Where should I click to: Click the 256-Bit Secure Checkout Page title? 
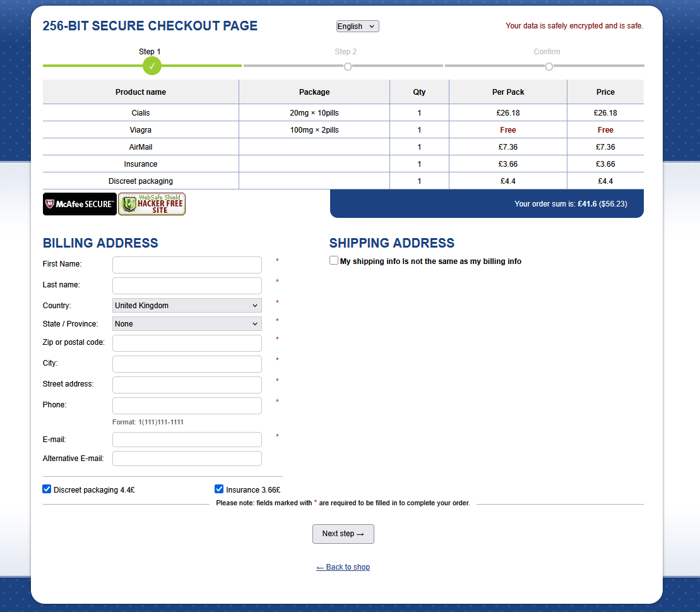point(150,26)
